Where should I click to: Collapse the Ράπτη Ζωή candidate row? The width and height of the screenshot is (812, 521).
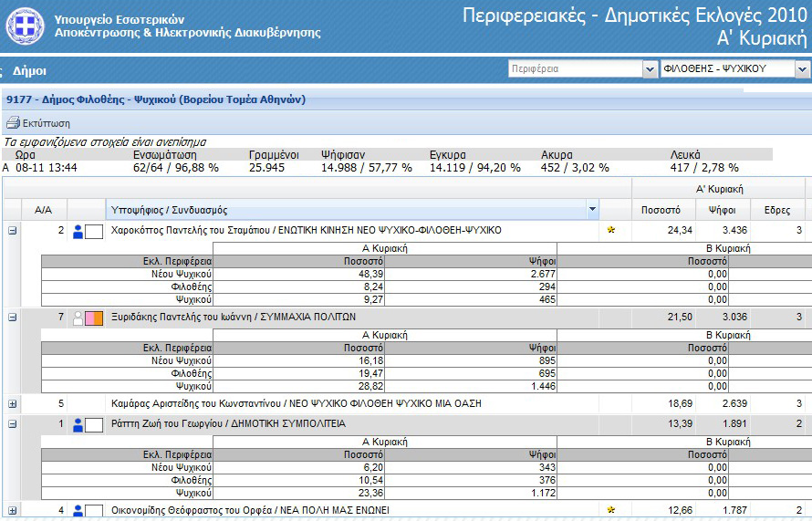point(13,424)
